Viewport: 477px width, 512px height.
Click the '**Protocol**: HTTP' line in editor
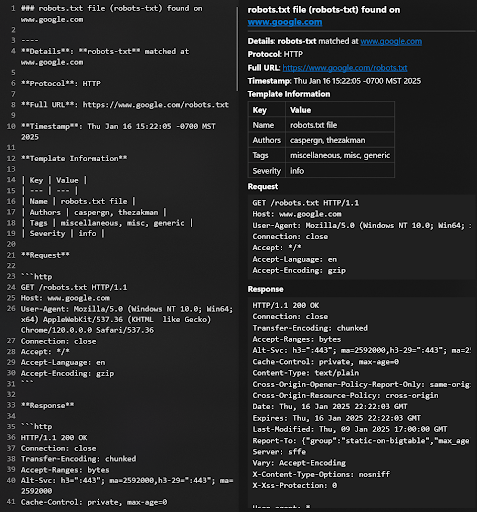pyautogui.click(x=61, y=83)
